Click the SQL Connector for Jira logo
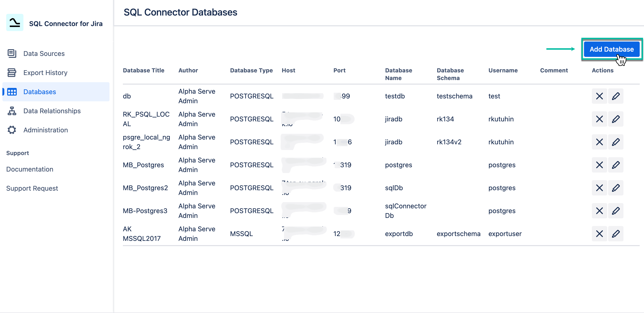644x313 pixels. [15, 23]
